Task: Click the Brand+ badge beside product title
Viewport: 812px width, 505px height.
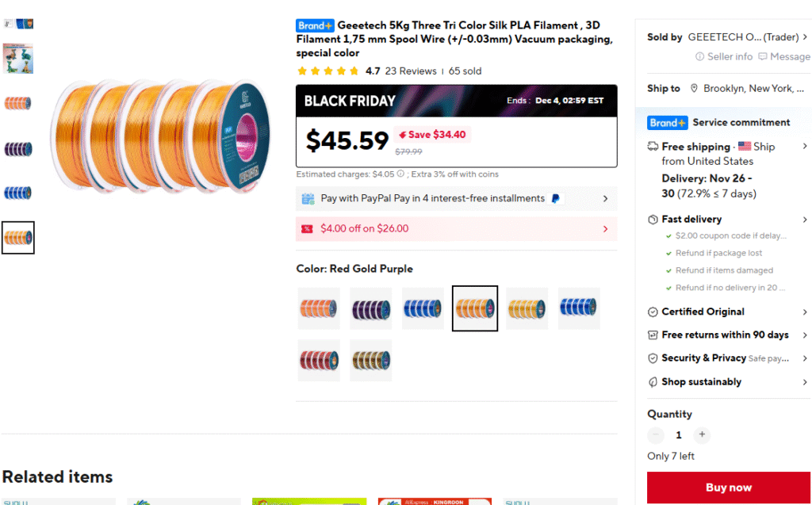Action: 315,25
